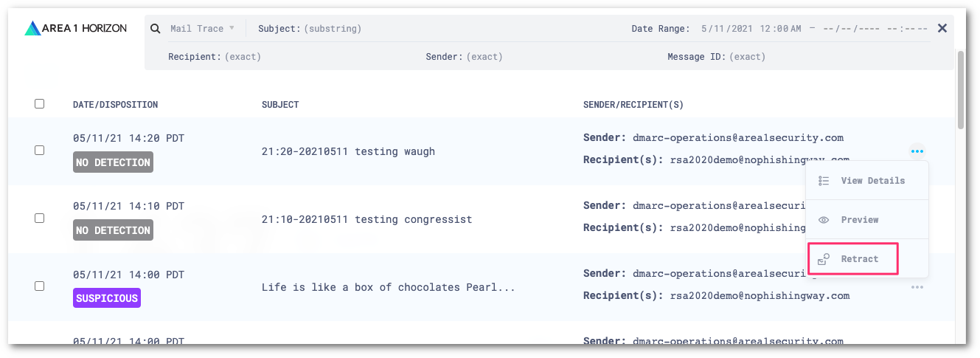Open the Date Range start date picker

[x=750, y=29]
